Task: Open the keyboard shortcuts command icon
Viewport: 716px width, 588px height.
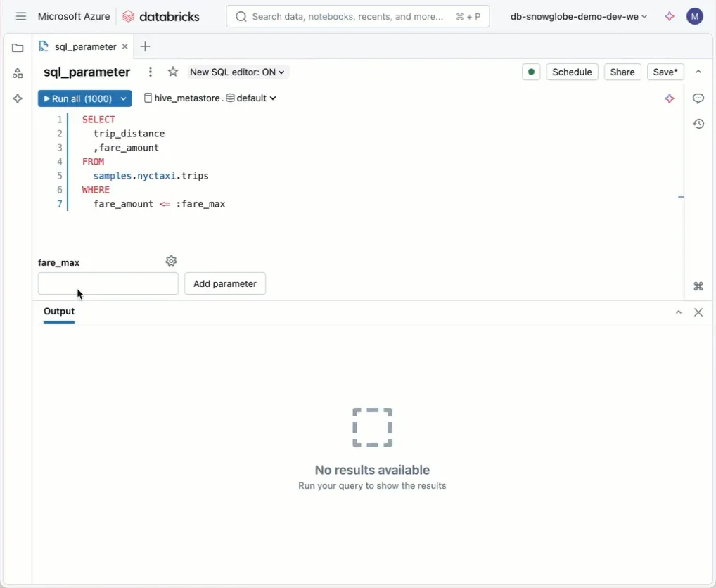Action: coord(698,286)
